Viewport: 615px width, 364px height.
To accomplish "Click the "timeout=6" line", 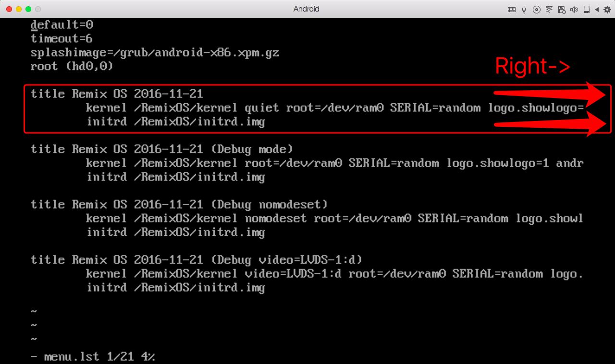I will click(x=61, y=38).
